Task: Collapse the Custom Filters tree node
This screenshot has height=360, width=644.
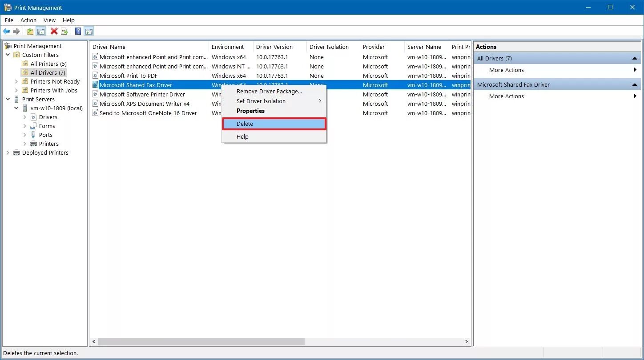Action: [8, 55]
